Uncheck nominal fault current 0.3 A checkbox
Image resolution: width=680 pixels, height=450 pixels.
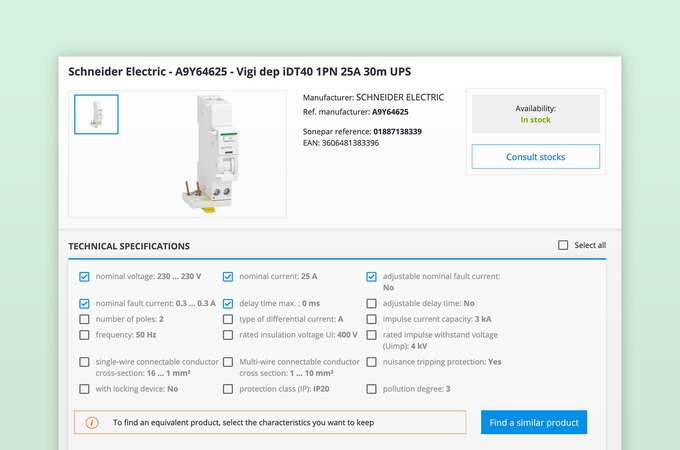pyautogui.click(x=84, y=303)
